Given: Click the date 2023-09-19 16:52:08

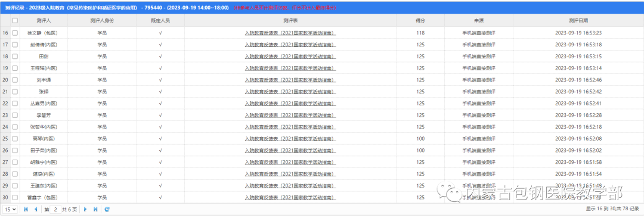Looking at the screenshot, I should (x=578, y=139).
